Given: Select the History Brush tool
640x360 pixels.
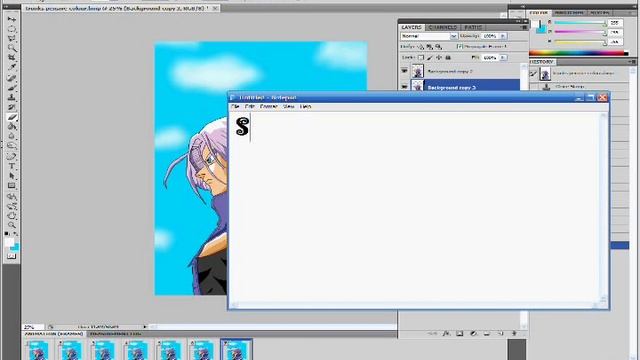Looking at the screenshot, I should coord(12,107).
